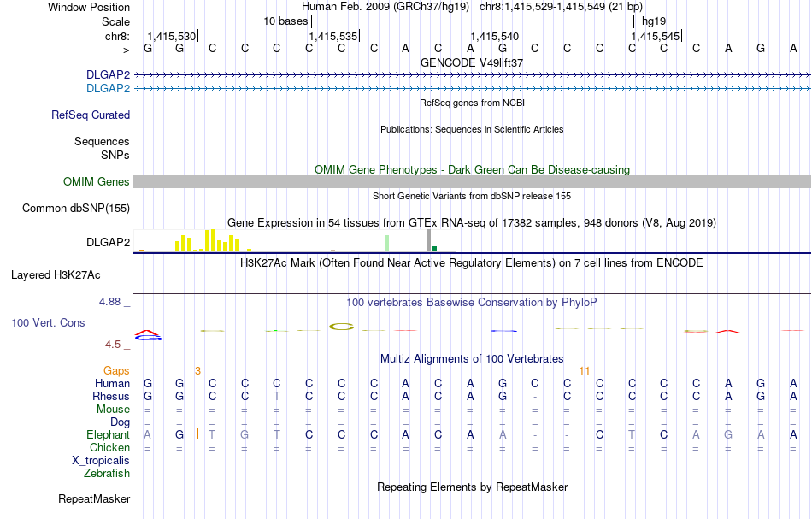Click the 1,415,530 coordinate marker
This screenshot has height=519, width=812.
[x=172, y=36]
